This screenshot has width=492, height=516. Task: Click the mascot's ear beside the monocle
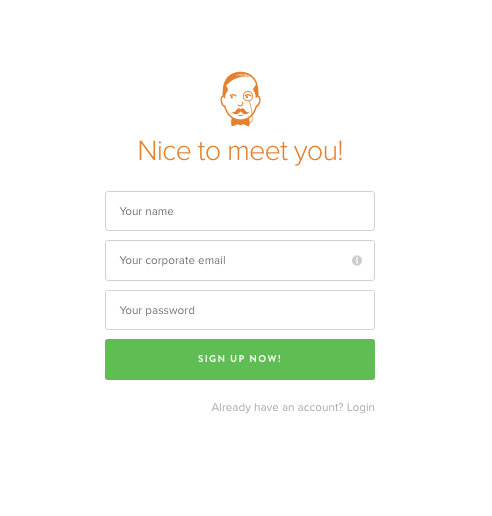pos(258,100)
